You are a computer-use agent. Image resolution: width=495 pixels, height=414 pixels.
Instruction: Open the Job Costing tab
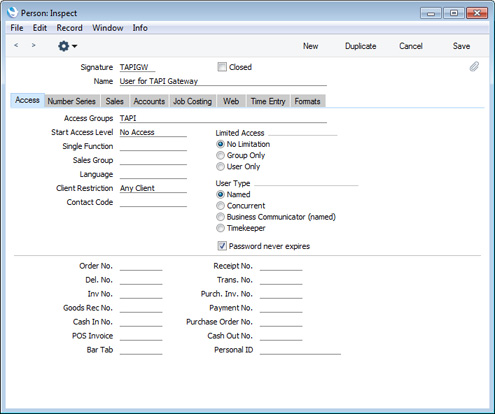(192, 101)
